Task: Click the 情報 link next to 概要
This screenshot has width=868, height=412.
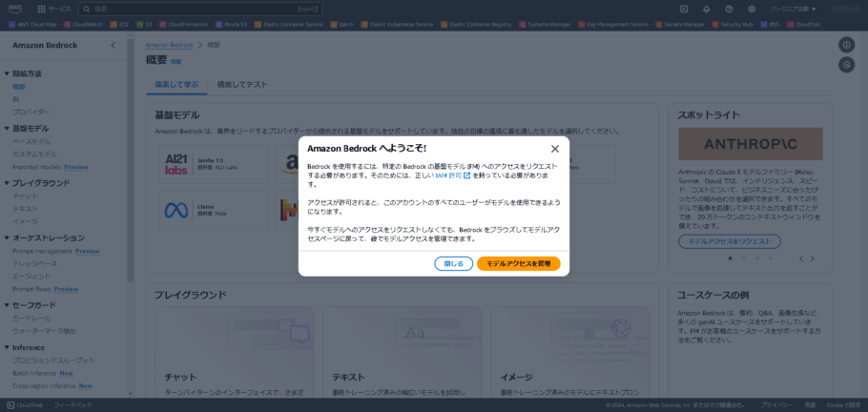Action: (x=175, y=61)
